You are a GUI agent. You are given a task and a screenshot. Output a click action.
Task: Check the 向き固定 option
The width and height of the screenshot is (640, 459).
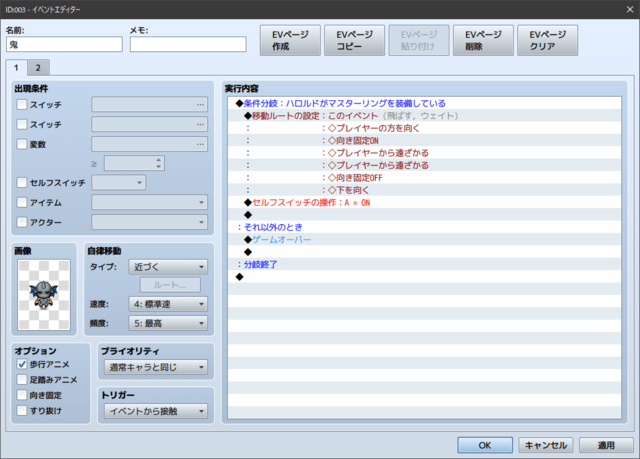[x=22, y=395]
